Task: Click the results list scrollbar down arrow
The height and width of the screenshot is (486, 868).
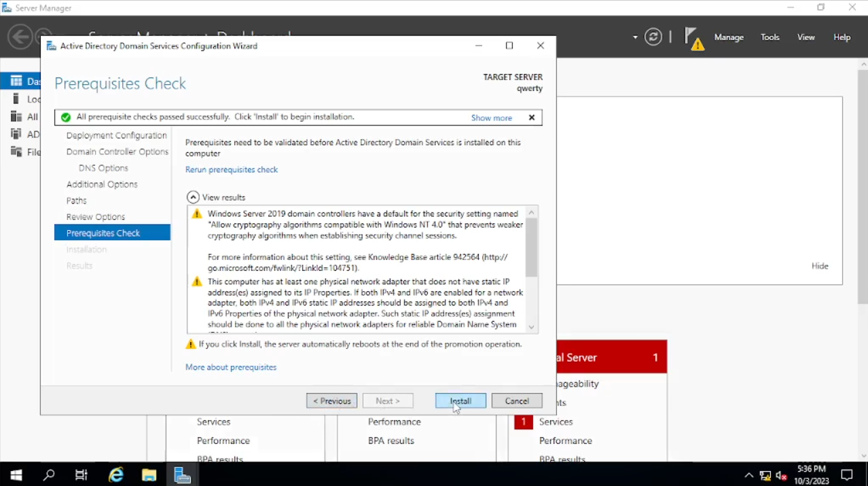Action: (531, 327)
